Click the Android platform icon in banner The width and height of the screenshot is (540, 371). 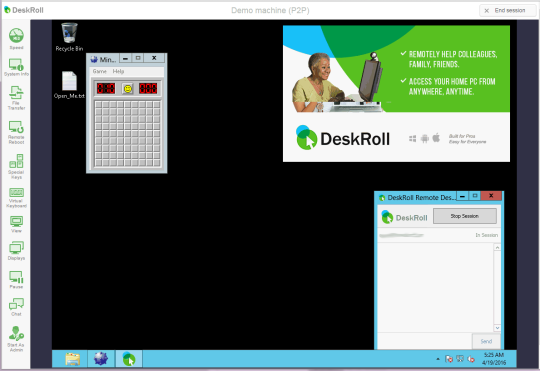425,138
